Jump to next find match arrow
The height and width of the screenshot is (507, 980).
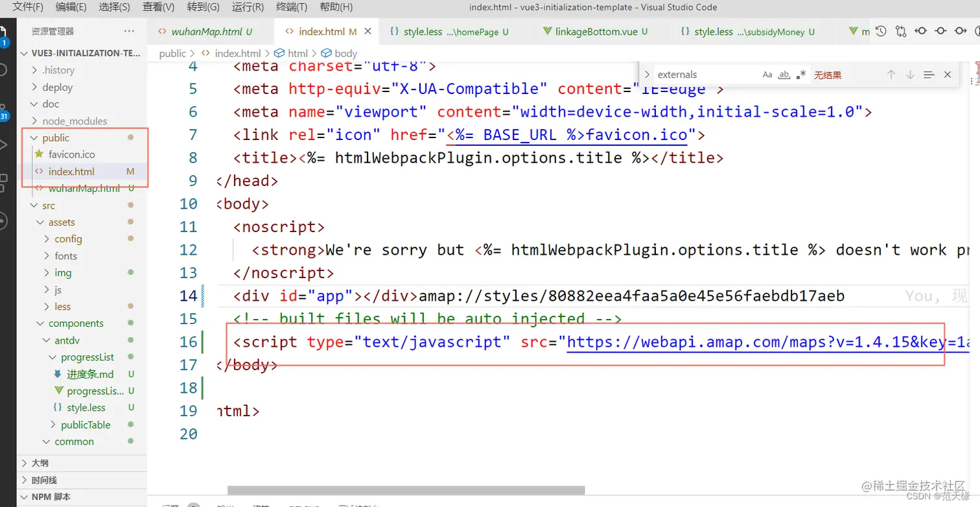pyautogui.click(x=910, y=75)
